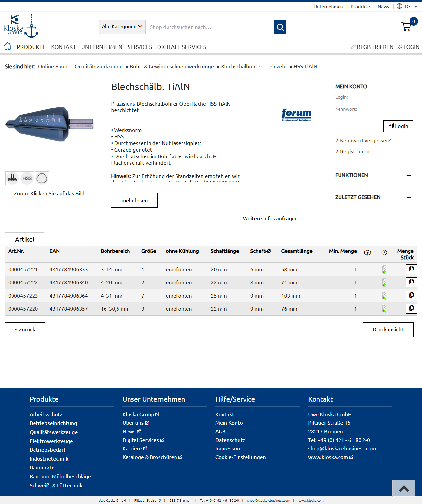Click the HSS material icon below the image
This screenshot has height=504, width=422.
[27, 178]
